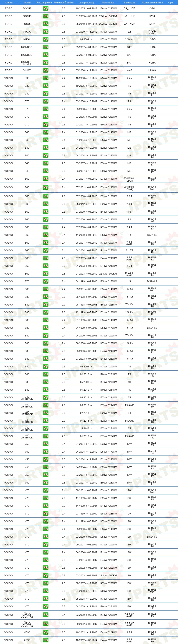Click fuel icon in S80 166kW / 226KM row
The width and height of the screenshot is (178, 644).
tap(46, 305)
